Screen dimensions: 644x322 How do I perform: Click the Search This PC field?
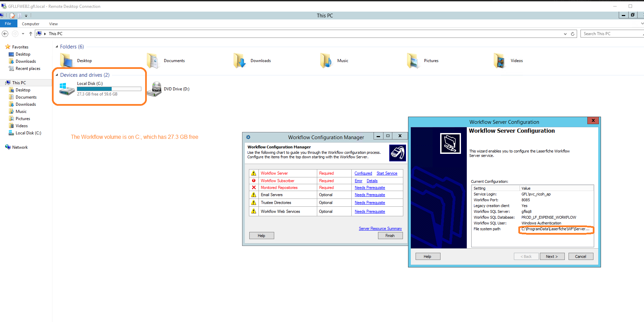coord(611,34)
